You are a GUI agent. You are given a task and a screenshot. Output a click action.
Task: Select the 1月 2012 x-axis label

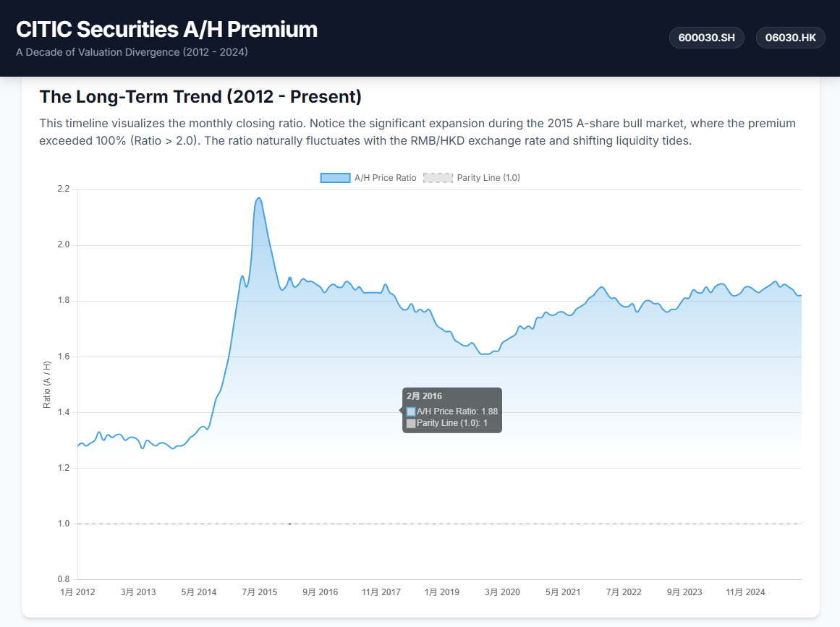point(77,592)
